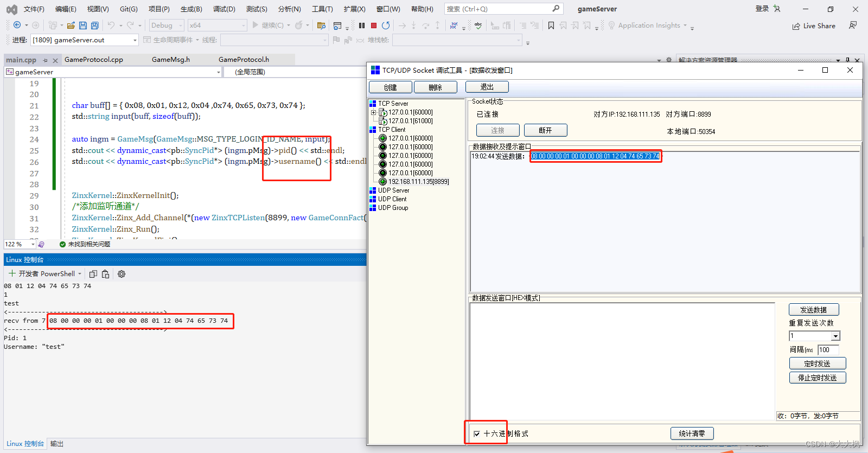Click the 创建 create button in socket tool
The height and width of the screenshot is (453, 868).
(x=390, y=87)
